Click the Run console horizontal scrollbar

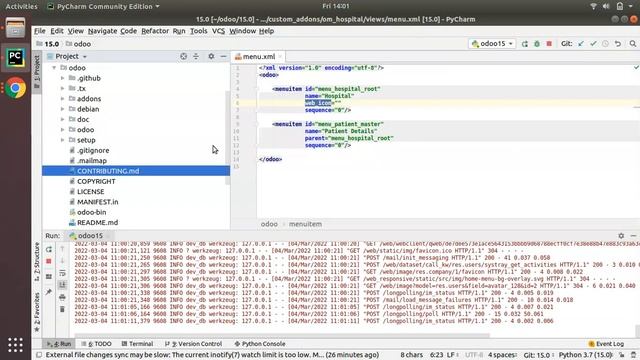pyautogui.click(x=282, y=336)
